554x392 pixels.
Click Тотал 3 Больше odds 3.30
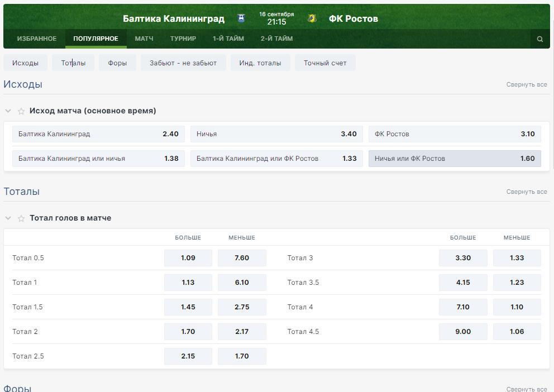coord(463,258)
